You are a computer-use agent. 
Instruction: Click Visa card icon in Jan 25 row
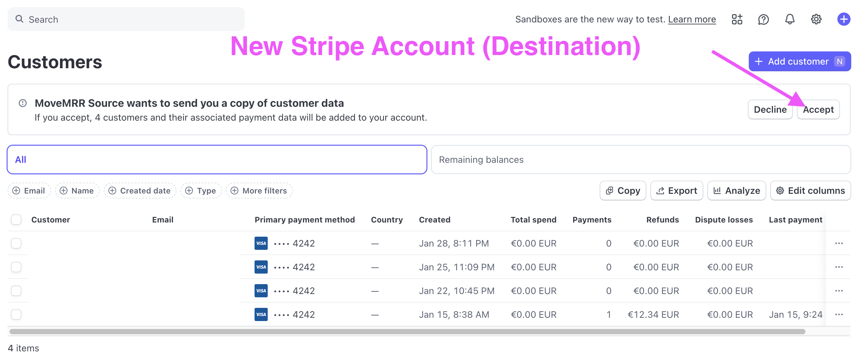pos(261,267)
